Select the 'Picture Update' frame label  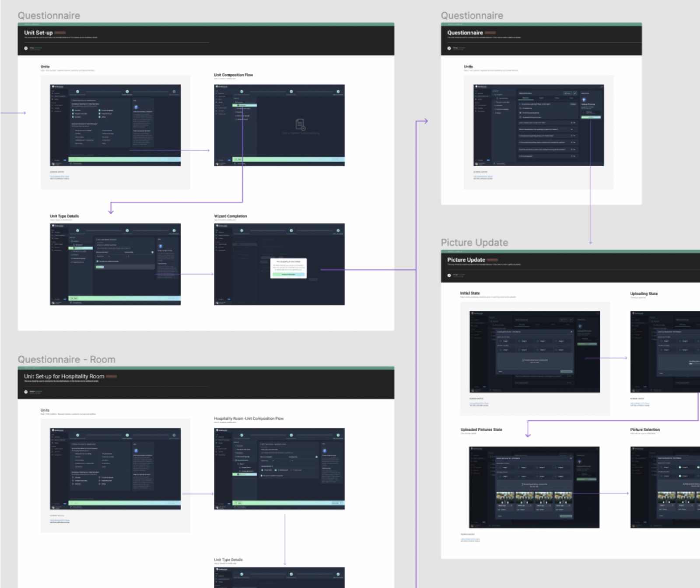(x=474, y=243)
